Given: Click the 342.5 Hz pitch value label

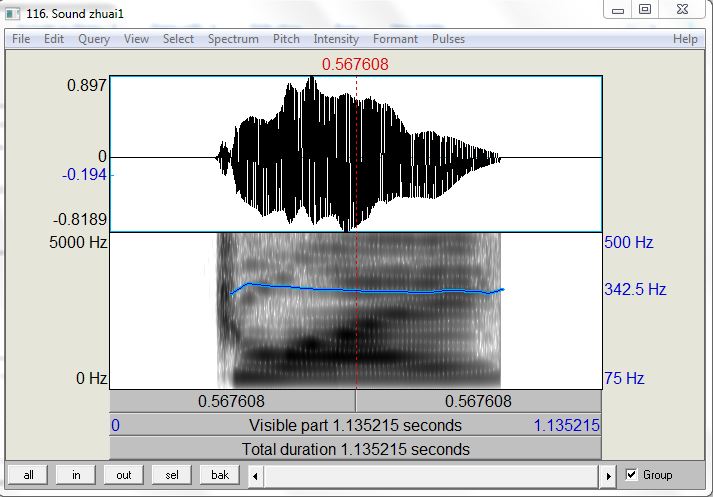Looking at the screenshot, I should (635, 289).
